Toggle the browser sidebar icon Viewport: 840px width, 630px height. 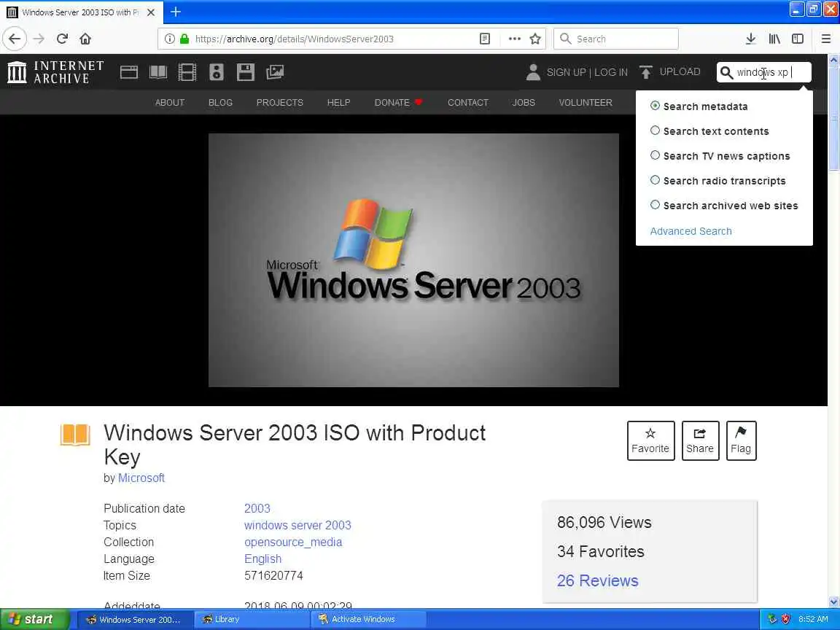click(798, 39)
